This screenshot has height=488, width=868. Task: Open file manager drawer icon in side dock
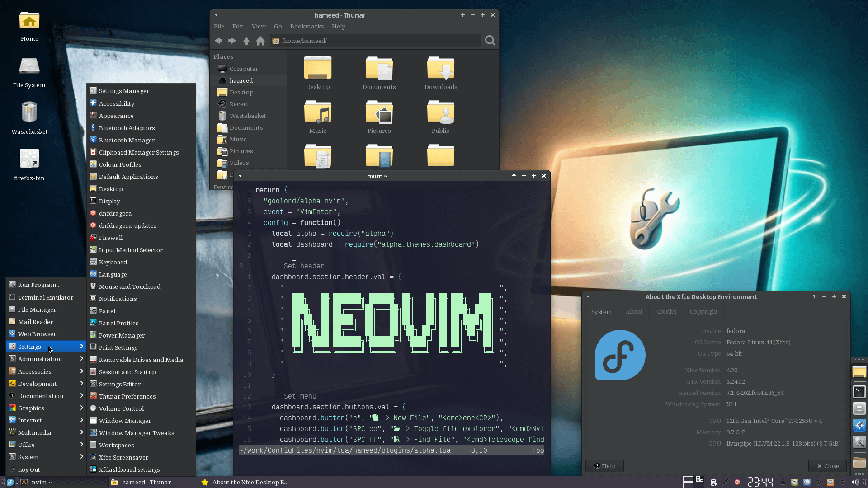tap(859, 408)
